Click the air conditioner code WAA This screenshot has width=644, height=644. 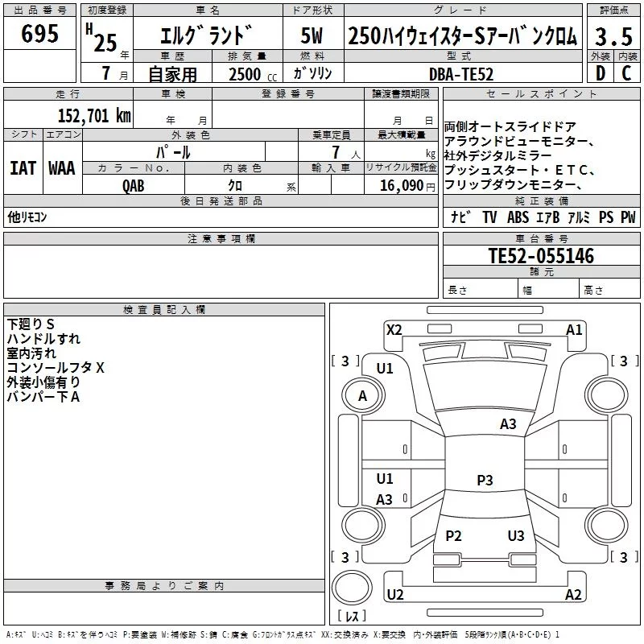pyautogui.click(x=62, y=168)
